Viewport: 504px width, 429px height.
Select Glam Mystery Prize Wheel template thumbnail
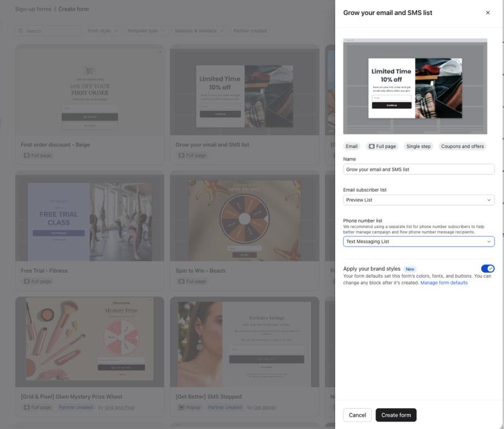[89, 342]
